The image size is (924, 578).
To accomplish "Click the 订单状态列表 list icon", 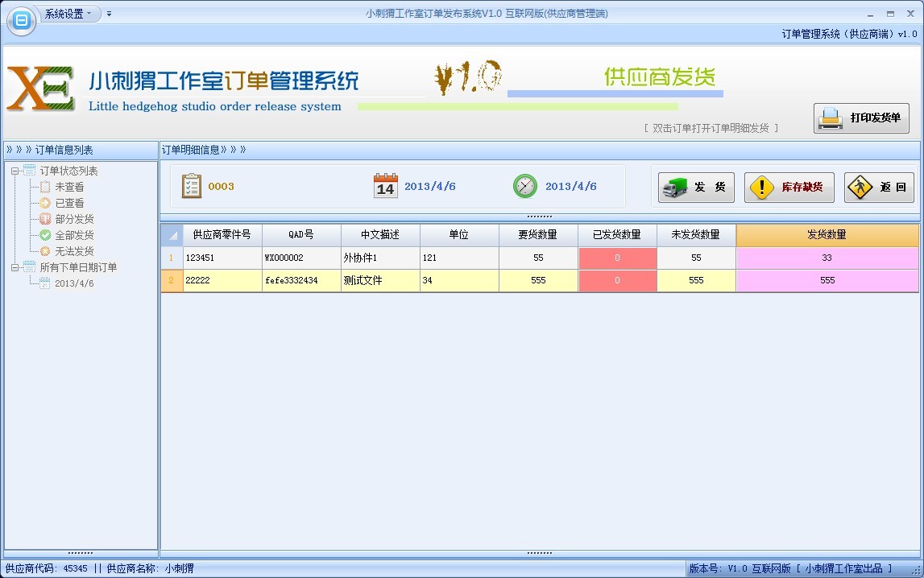I will pyautogui.click(x=30, y=171).
